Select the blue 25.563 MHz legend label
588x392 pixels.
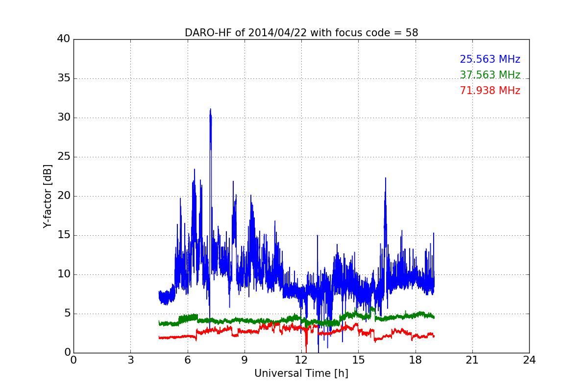490,59
